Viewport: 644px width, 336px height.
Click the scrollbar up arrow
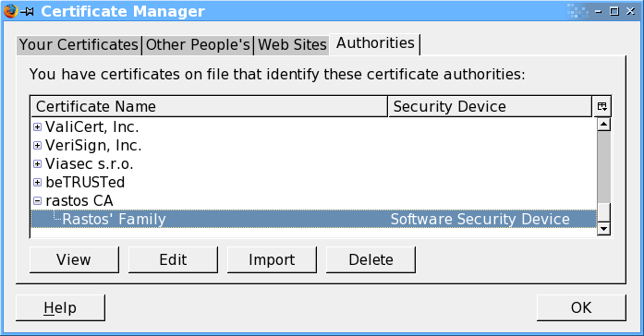tap(603, 125)
